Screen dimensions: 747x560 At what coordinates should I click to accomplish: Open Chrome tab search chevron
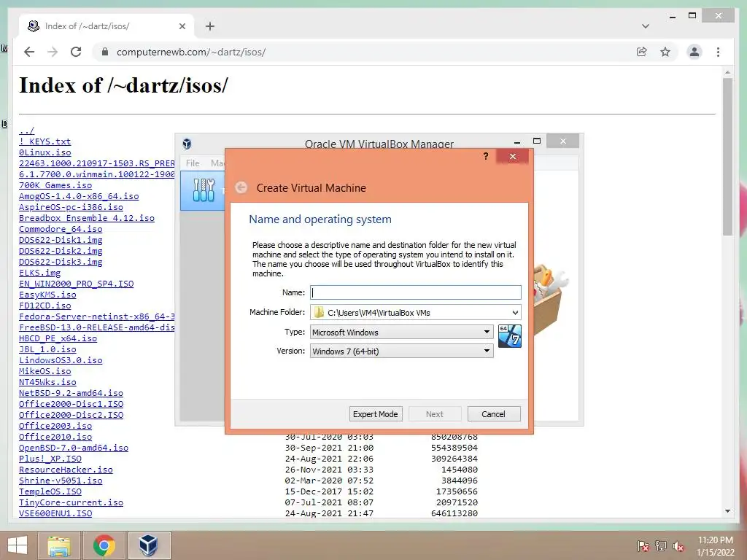[x=645, y=26]
